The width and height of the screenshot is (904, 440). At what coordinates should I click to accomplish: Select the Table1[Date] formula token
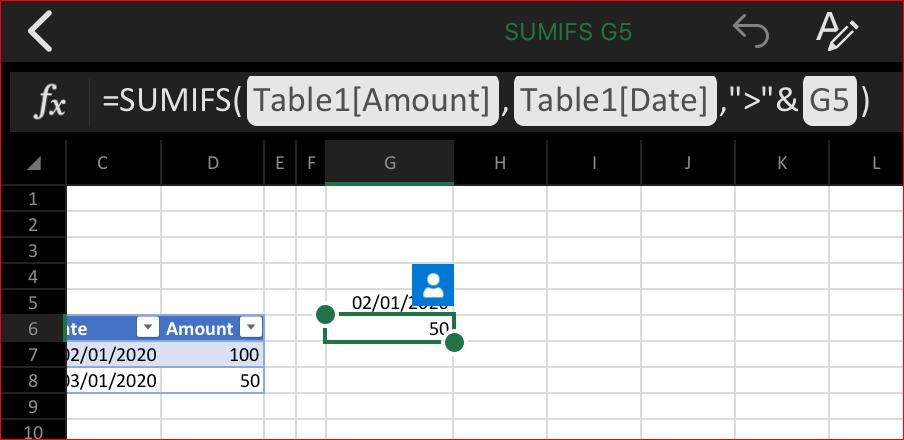[x=615, y=101]
